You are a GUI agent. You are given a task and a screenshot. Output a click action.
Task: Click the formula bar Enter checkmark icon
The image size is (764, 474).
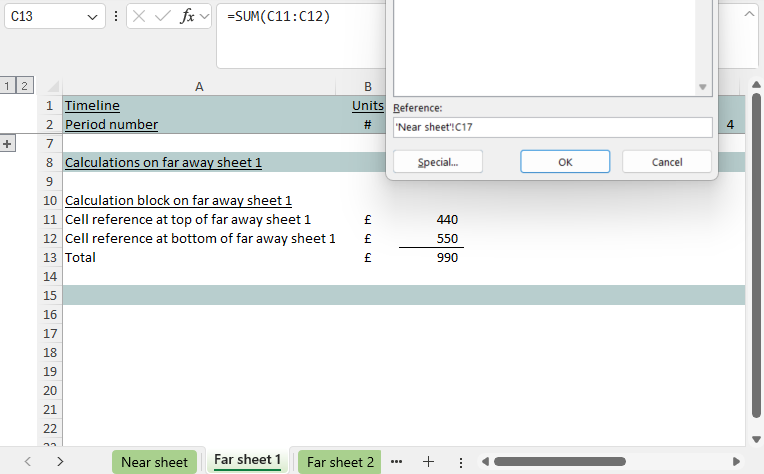(162, 17)
